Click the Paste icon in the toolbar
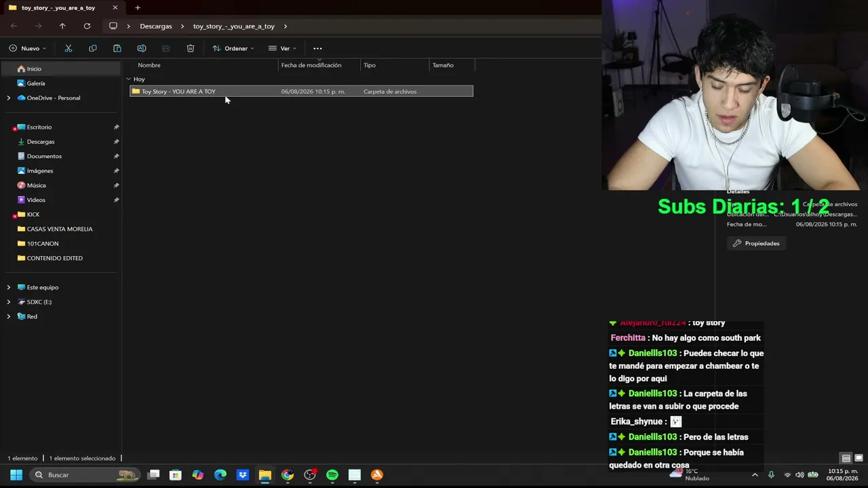The height and width of the screenshot is (488, 868). point(117,48)
